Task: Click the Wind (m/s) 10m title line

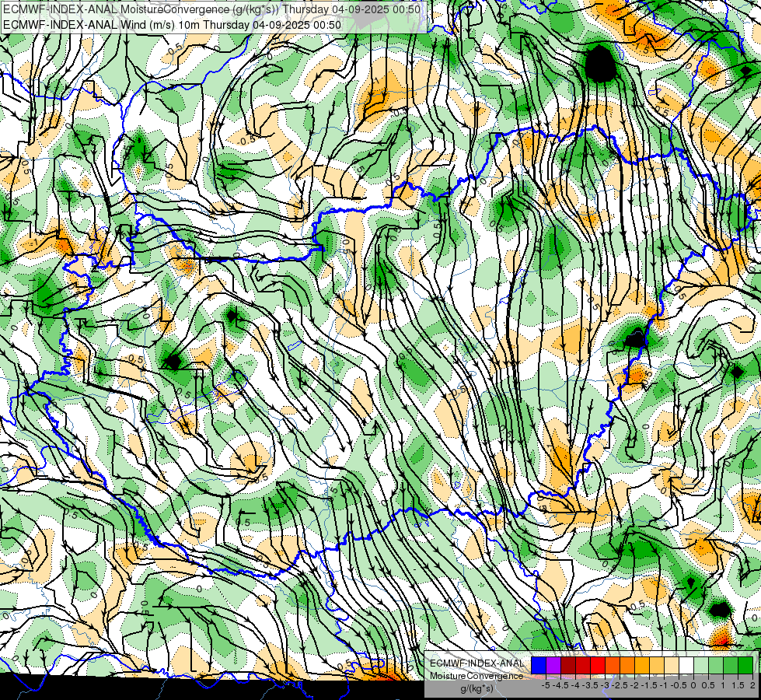Action: pyautogui.click(x=173, y=25)
